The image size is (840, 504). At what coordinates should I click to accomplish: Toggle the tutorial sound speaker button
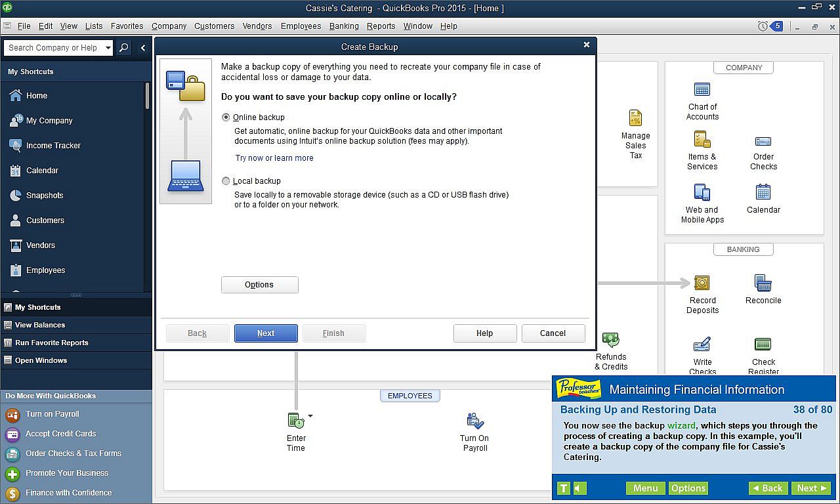[579, 488]
